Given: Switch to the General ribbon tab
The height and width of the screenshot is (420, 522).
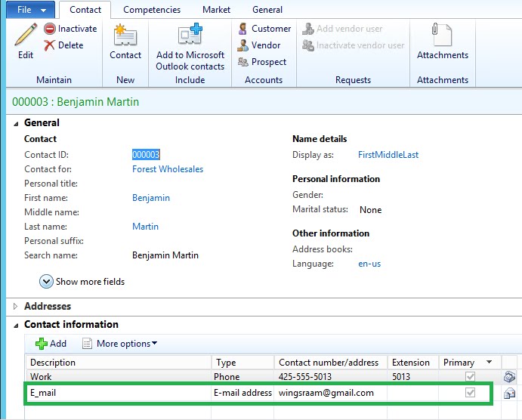Looking at the screenshot, I should click(267, 10).
